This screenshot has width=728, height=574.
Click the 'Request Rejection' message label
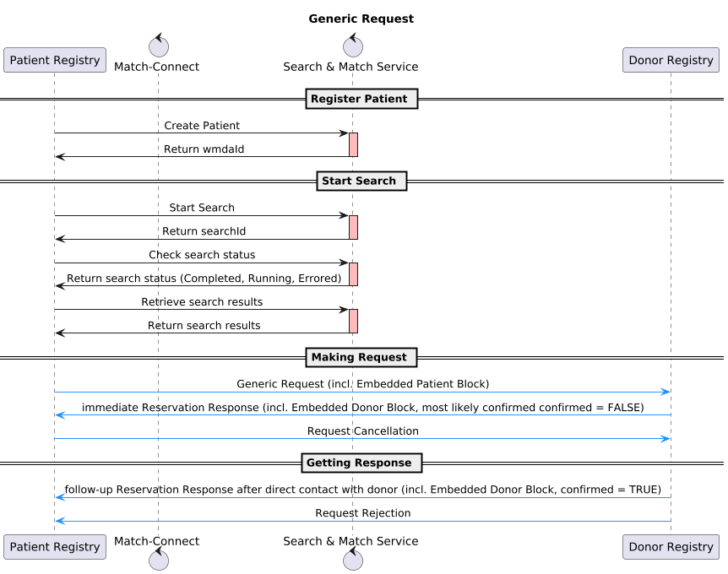click(x=362, y=513)
